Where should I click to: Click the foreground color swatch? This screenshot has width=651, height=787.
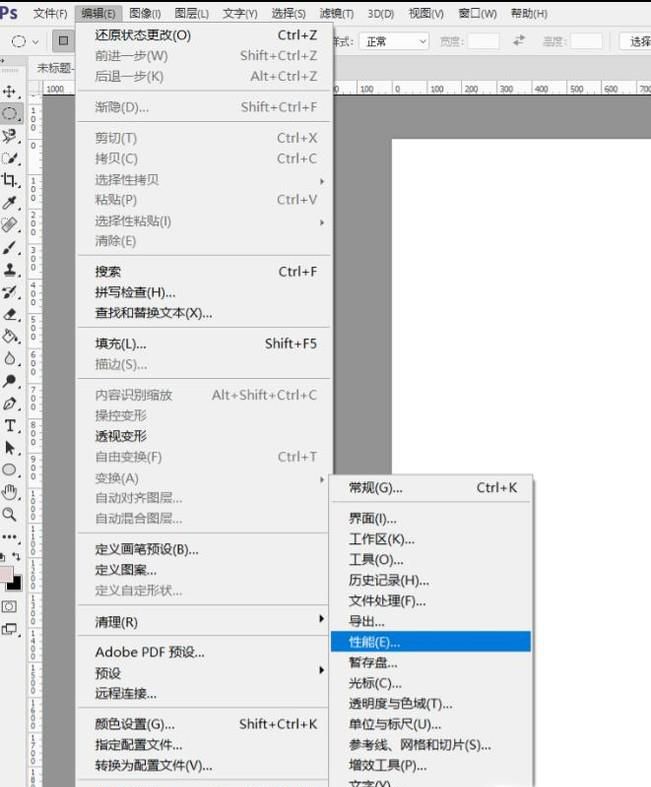tap(6, 574)
